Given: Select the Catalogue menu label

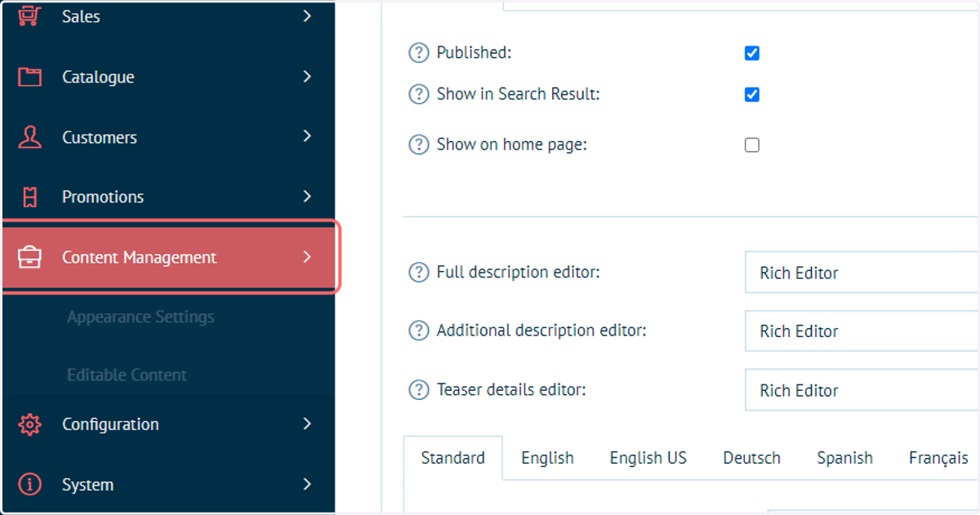Looking at the screenshot, I should [98, 78].
